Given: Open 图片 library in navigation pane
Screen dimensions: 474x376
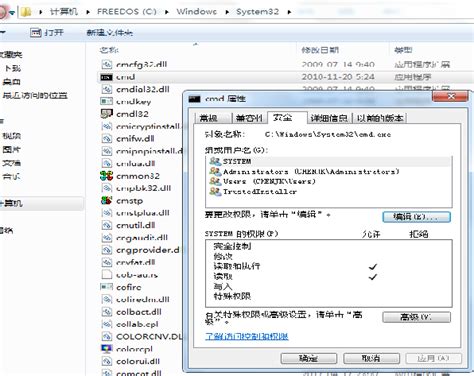Looking at the screenshot, I should pos(11,149).
